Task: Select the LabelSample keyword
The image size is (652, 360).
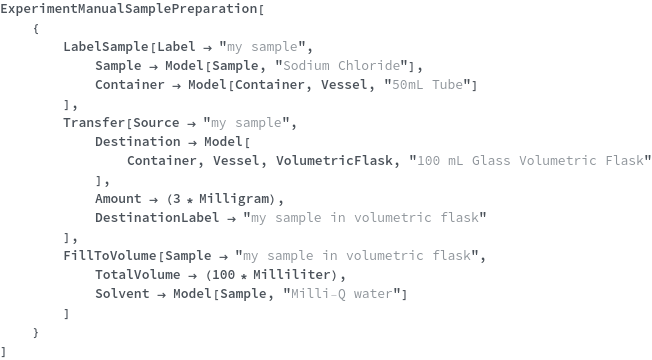Action: [x=106, y=47]
